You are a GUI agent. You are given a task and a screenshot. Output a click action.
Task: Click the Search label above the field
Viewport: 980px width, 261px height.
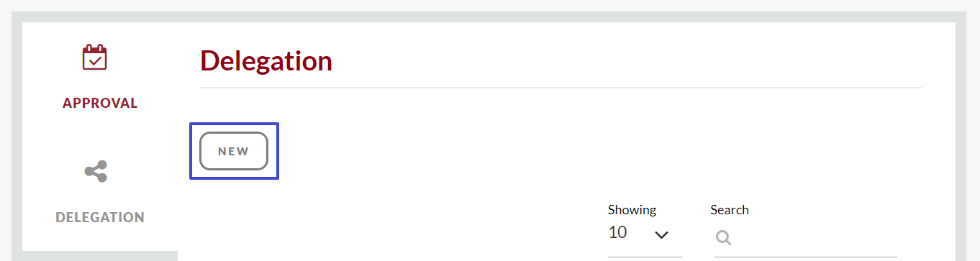[730, 210]
